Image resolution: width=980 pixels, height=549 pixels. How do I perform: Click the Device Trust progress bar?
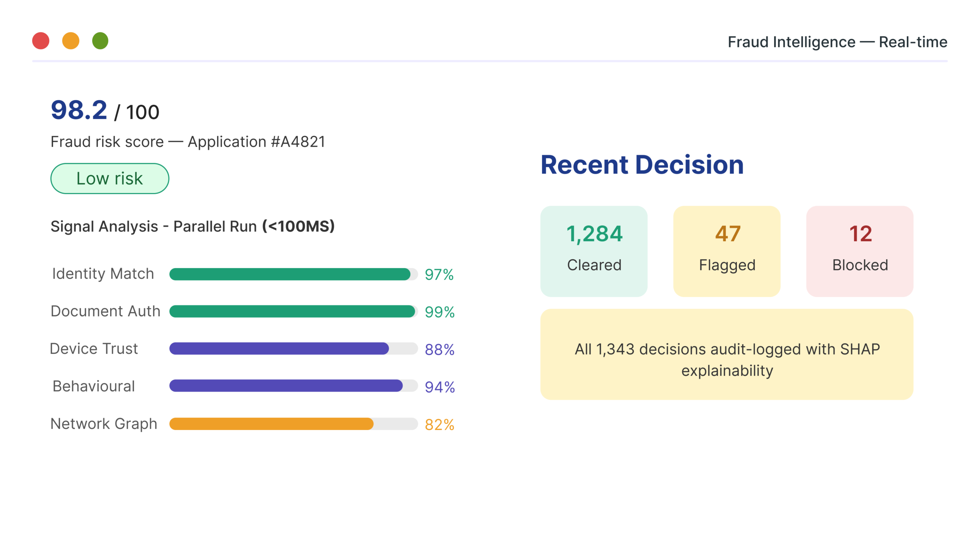click(x=293, y=349)
